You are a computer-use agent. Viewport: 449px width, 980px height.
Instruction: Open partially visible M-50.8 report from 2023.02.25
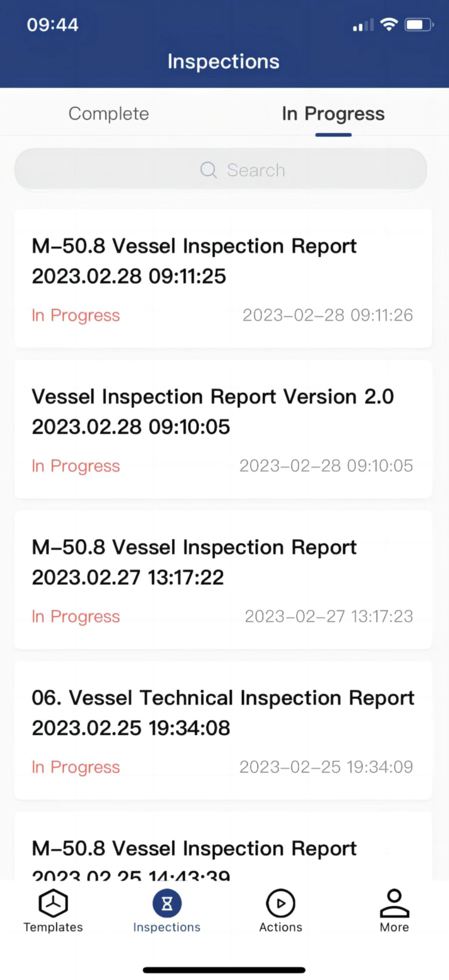(x=223, y=852)
